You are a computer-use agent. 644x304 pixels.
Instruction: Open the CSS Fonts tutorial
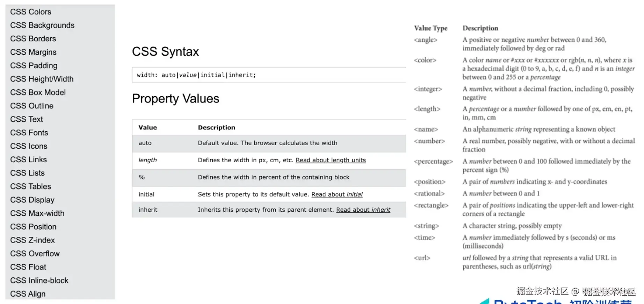pyautogui.click(x=29, y=133)
